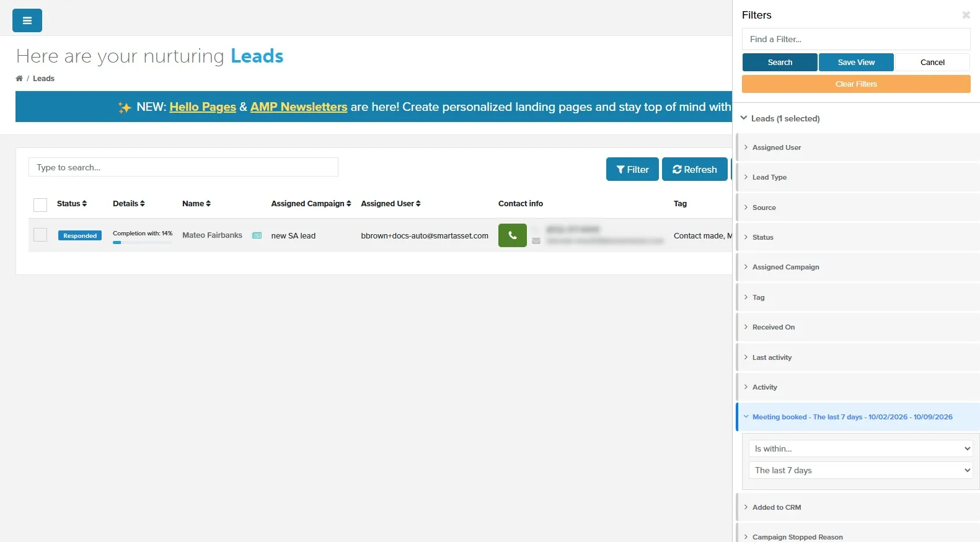Go to home via breadcrumb house icon
The width and height of the screenshot is (980, 542).
pos(19,79)
